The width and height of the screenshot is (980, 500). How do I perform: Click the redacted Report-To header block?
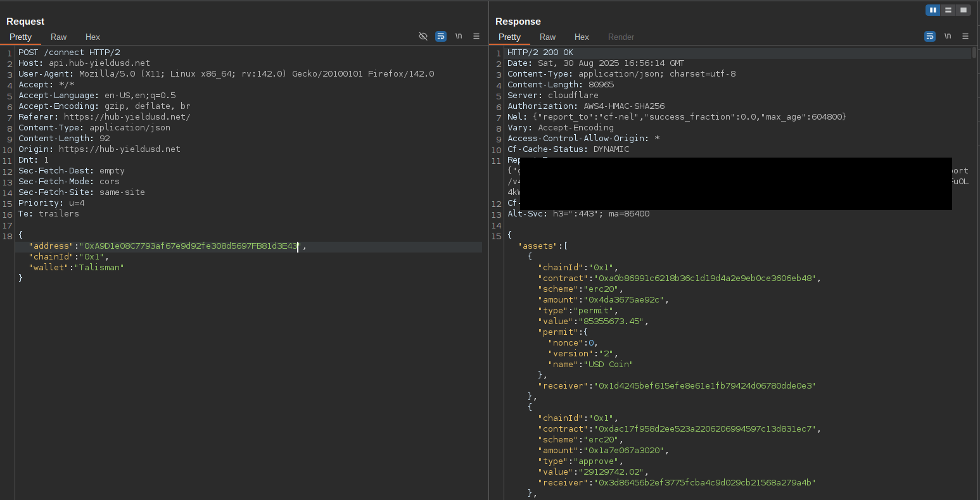(x=735, y=183)
